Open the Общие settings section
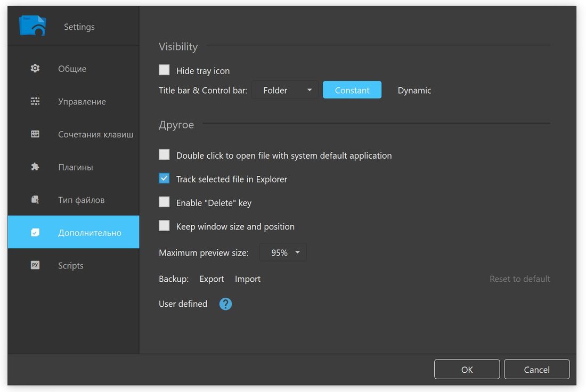This screenshot has width=586, height=392. [35, 68]
